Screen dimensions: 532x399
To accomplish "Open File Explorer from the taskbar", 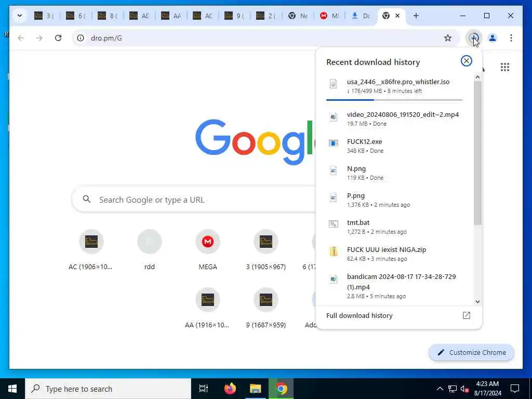I will tap(255, 389).
